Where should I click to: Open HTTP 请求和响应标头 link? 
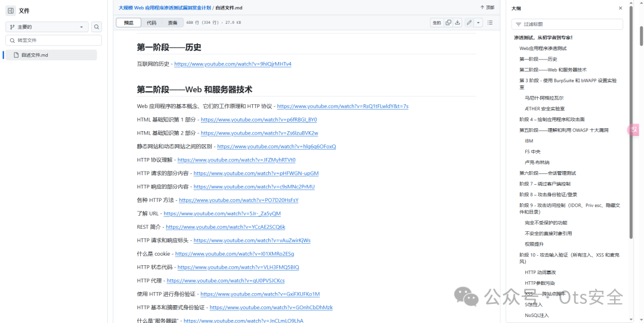click(252, 241)
